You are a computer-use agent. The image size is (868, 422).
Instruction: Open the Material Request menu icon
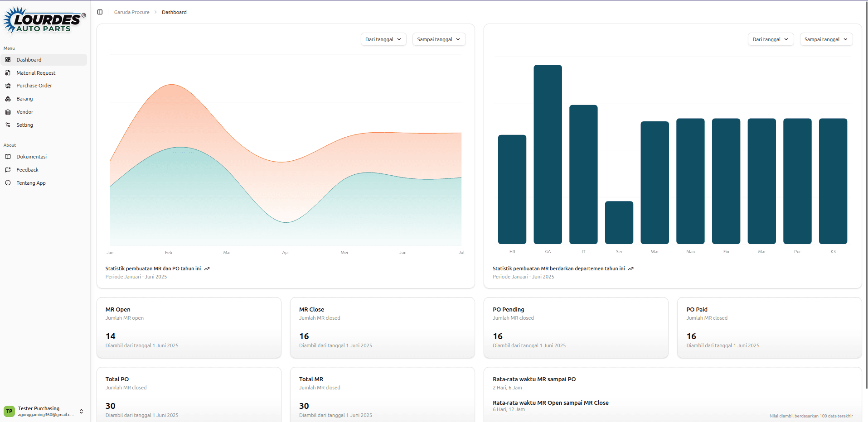pyautogui.click(x=8, y=72)
